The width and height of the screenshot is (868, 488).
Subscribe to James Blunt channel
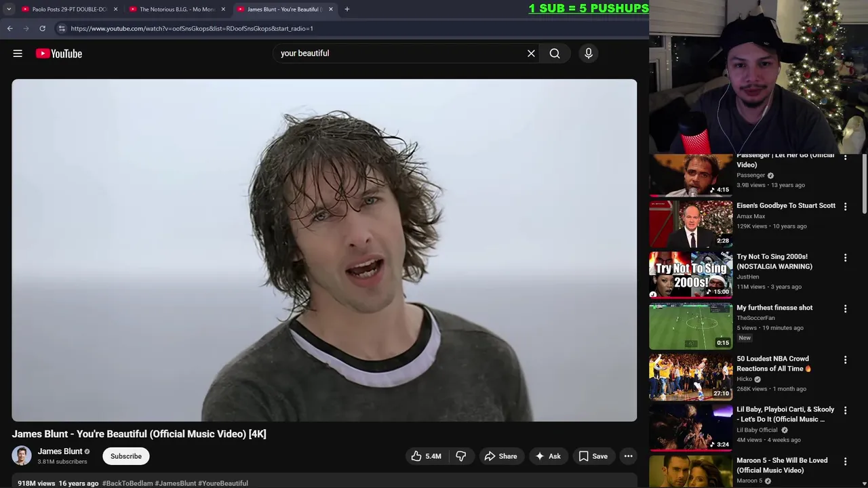pos(126,456)
